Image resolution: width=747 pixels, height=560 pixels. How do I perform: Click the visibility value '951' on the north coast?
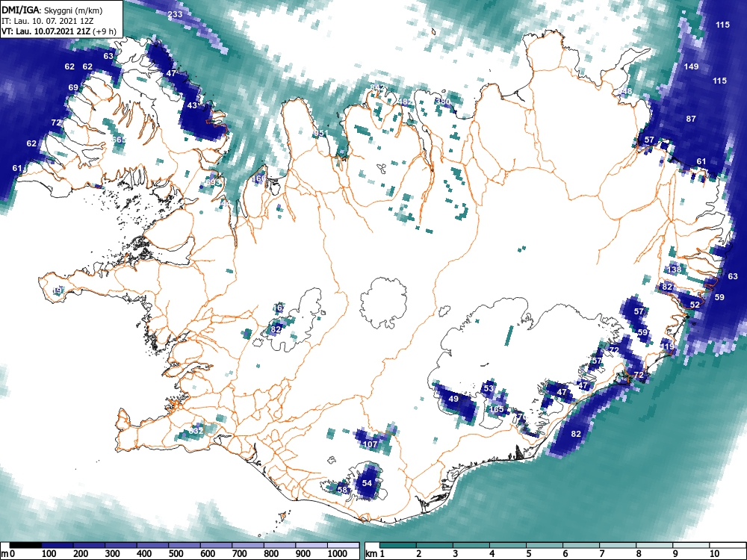[320, 133]
